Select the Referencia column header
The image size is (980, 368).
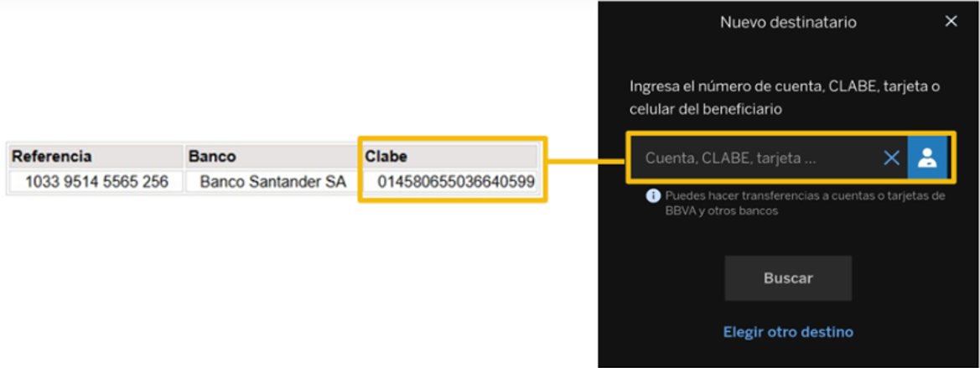click(x=52, y=157)
